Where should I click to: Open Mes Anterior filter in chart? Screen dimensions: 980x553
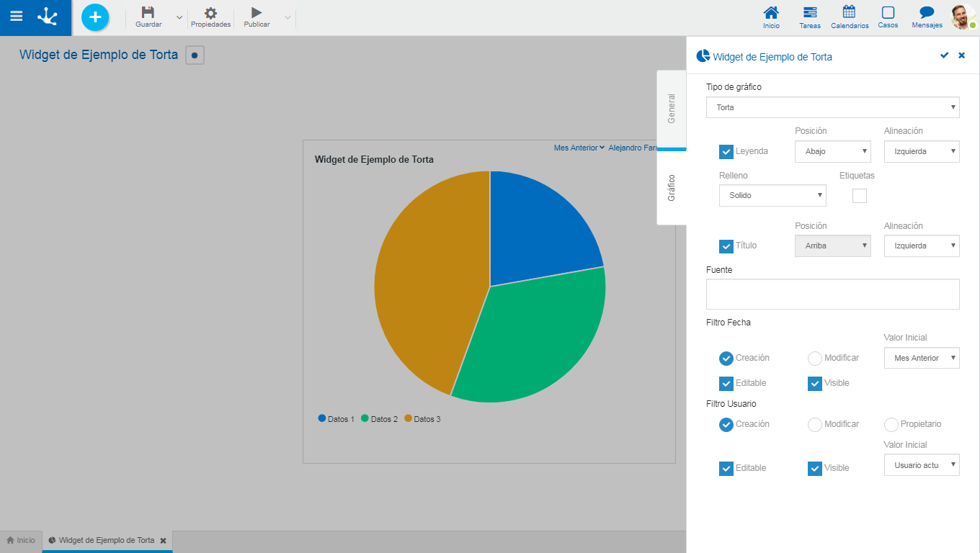pos(579,148)
